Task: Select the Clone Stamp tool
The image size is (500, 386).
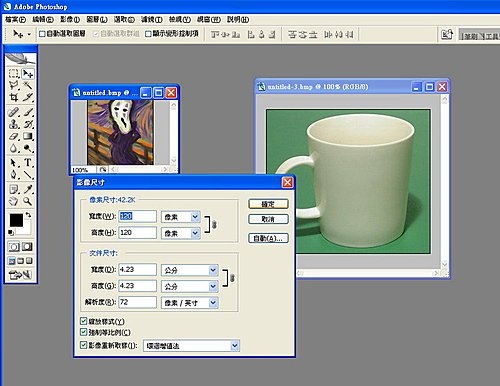Action: pos(14,124)
